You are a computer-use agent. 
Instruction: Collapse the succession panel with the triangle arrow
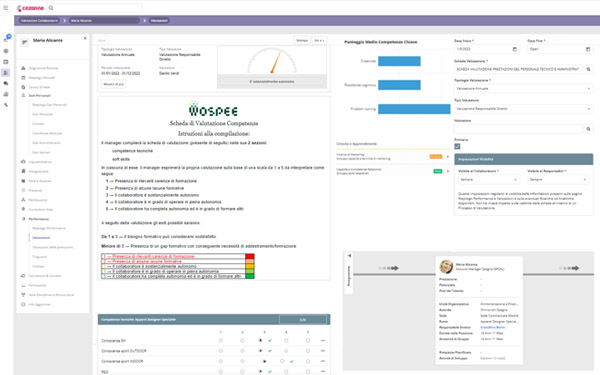tap(349, 255)
